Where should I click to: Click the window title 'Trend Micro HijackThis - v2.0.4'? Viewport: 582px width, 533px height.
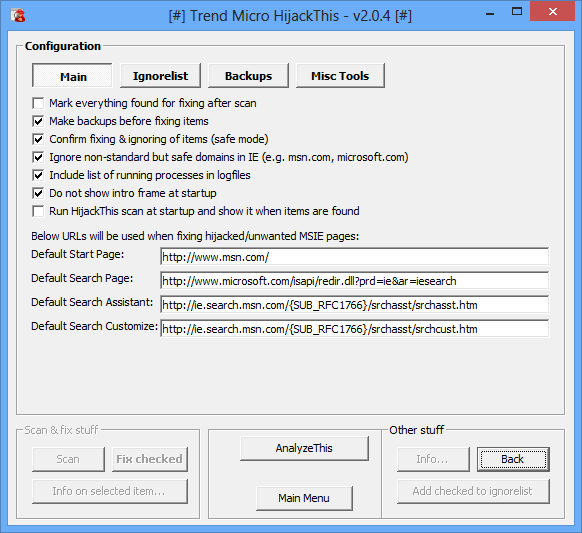point(290,16)
